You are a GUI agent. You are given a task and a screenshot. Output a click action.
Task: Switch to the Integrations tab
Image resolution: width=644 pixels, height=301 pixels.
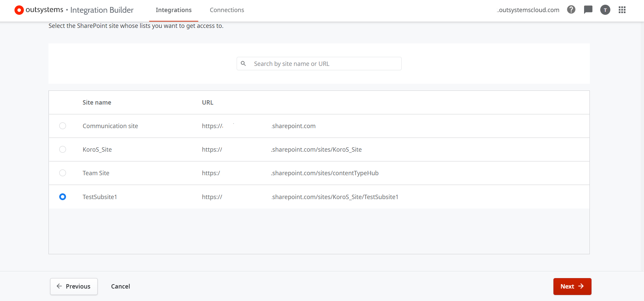(173, 10)
